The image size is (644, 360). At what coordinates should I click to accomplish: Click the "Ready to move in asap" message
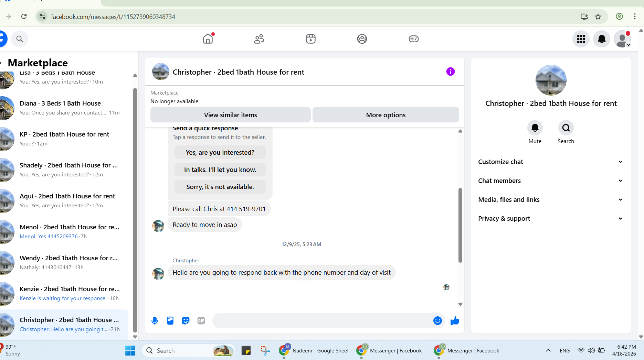coord(205,225)
